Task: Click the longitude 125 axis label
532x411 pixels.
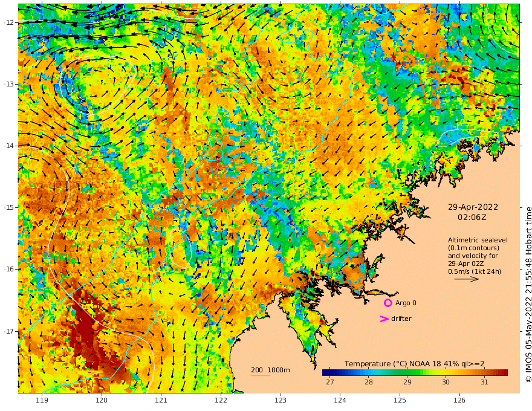Action: (400, 400)
